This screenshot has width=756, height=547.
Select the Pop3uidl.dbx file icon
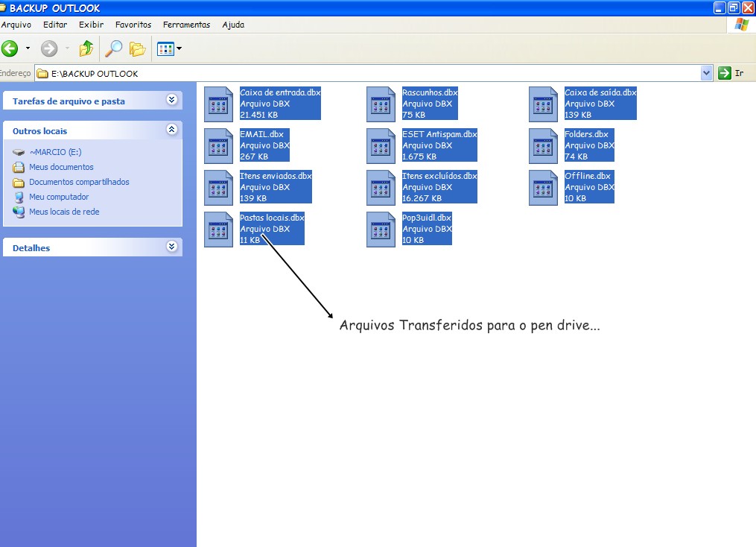pos(381,230)
